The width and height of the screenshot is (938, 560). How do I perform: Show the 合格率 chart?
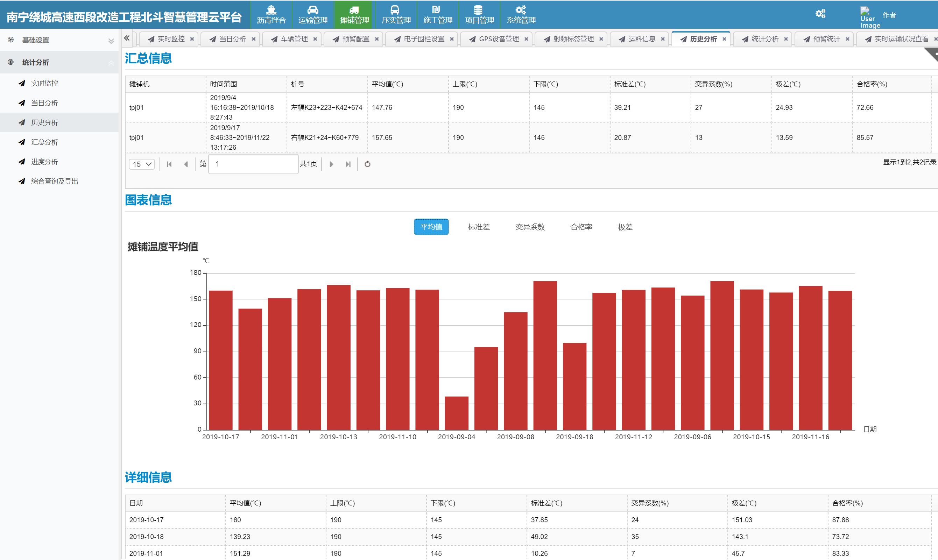point(581,227)
